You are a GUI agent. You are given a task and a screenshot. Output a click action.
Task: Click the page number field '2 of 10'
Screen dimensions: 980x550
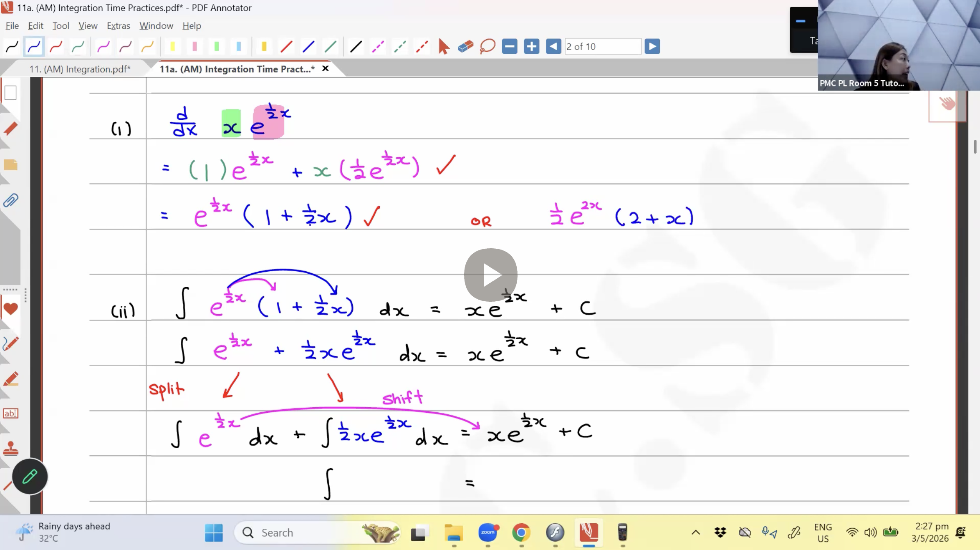pyautogui.click(x=603, y=46)
